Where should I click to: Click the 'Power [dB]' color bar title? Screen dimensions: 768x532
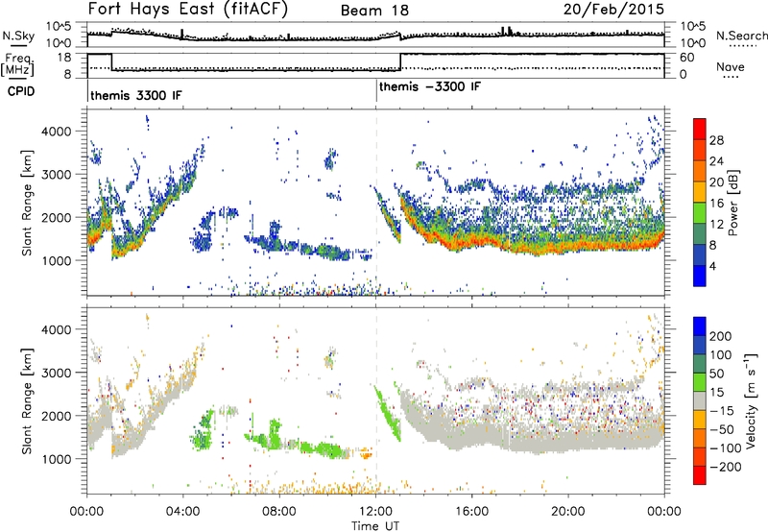[733, 203]
